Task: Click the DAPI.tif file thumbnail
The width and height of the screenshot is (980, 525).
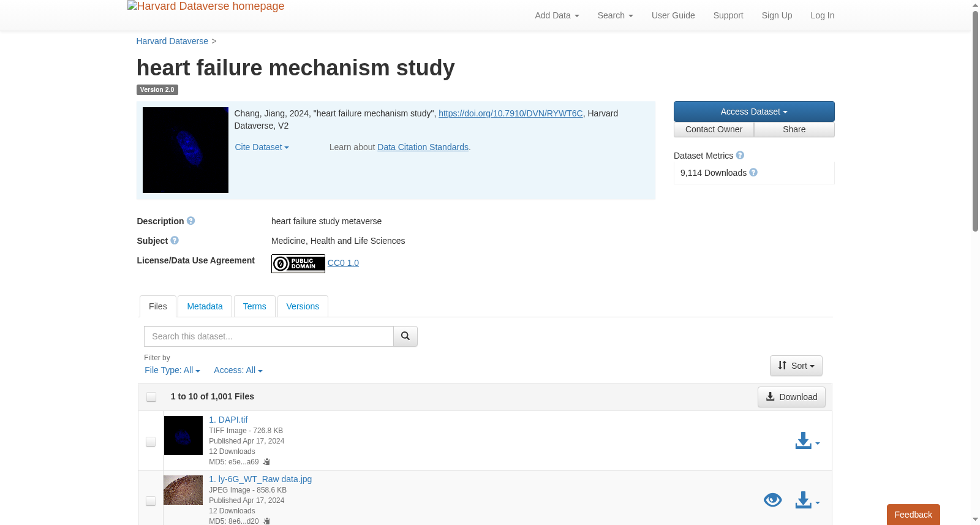Action: click(x=183, y=436)
